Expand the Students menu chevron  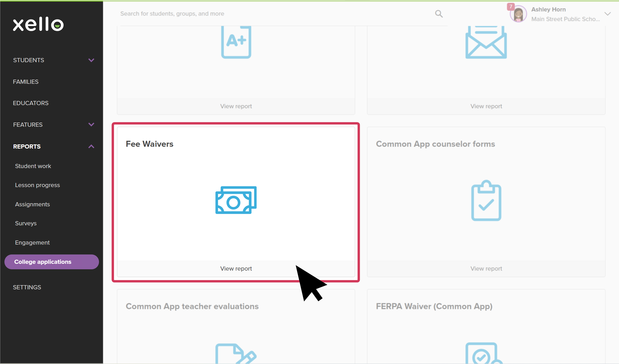coord(91,60)
